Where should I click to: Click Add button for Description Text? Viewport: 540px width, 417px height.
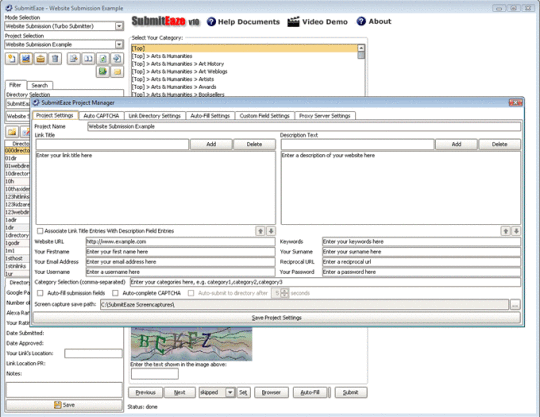pyautogui.click(x=456, y=144)
